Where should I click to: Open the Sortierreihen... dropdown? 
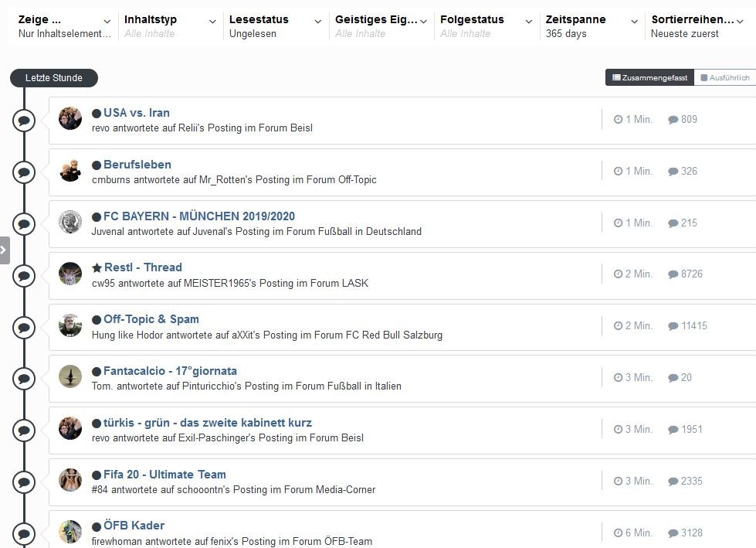[697, 26]
